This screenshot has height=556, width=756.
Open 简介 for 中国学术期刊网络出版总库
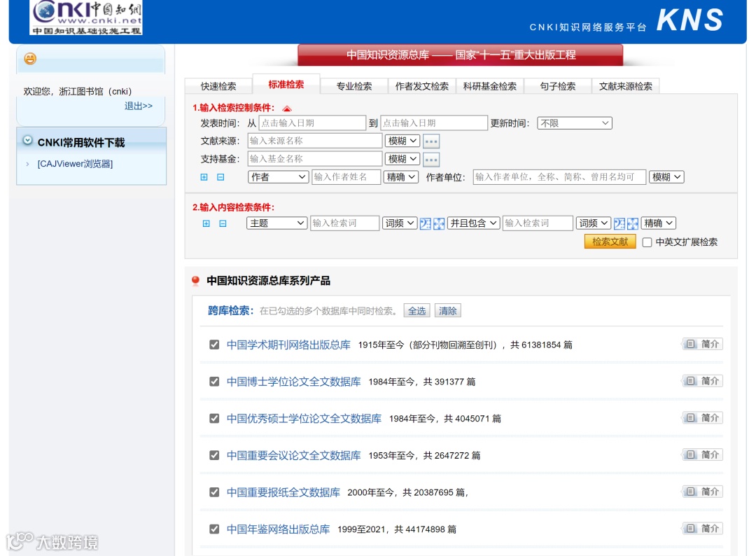(703, 344)
